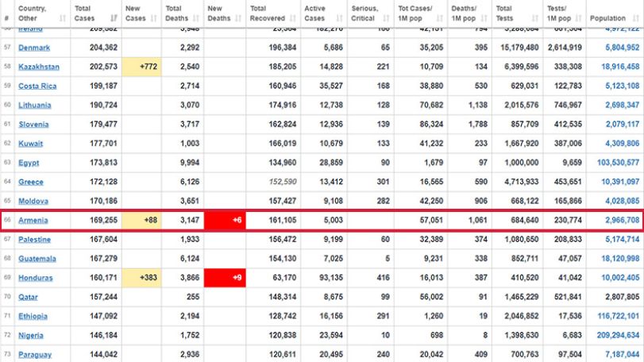Select Lithuania cases per million 70,682
Screen dimensions: 644x362
click(432, 105)
